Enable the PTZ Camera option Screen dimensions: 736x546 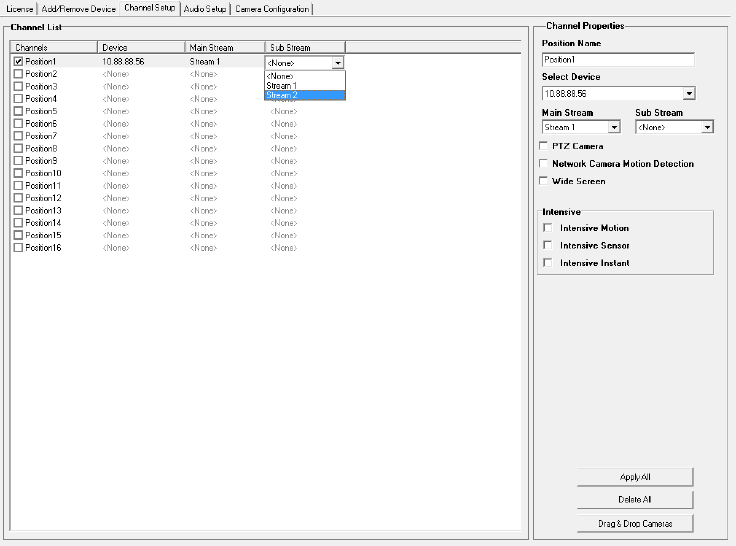click(544, 147)
